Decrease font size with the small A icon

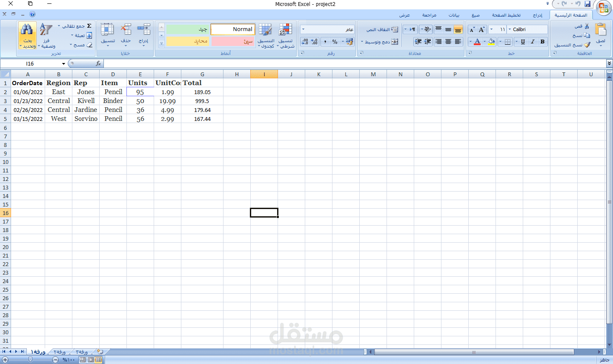[x=472, y=29]
